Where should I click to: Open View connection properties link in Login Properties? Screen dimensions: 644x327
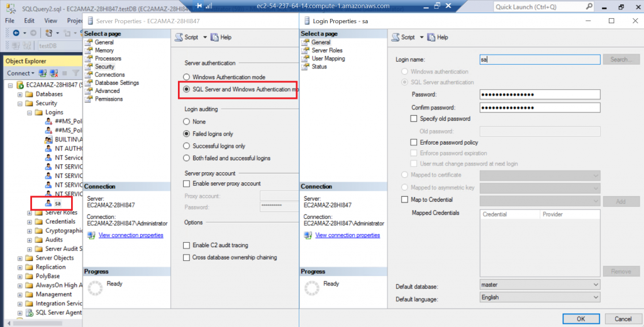coord(347,235)
